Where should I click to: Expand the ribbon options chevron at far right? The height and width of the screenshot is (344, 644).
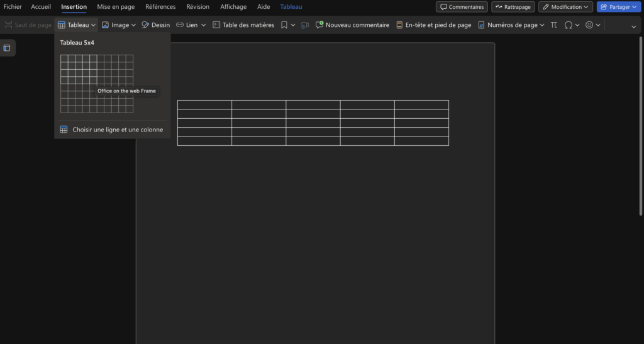(633, 26)
